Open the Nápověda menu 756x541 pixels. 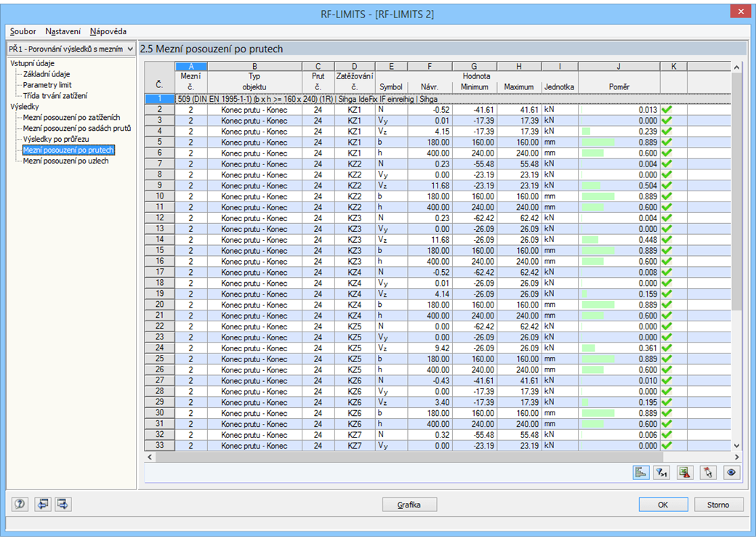click(108, 31)
